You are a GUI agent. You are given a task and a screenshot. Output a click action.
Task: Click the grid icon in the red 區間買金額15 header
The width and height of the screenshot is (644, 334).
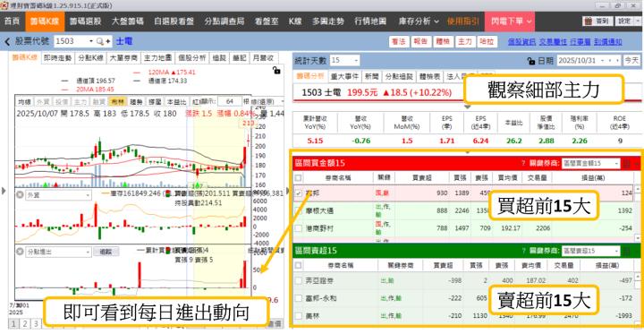coord(627,163)
